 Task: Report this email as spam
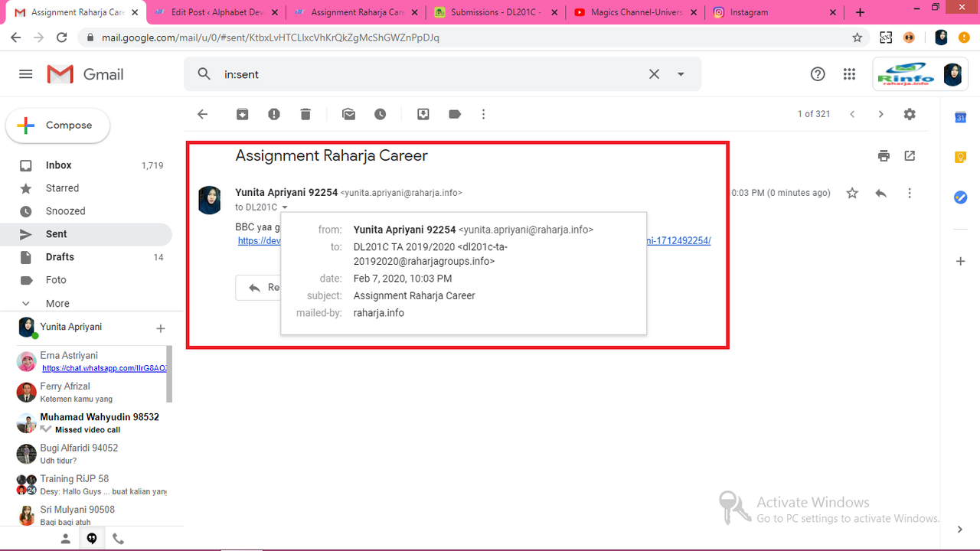tap(274, 114)
